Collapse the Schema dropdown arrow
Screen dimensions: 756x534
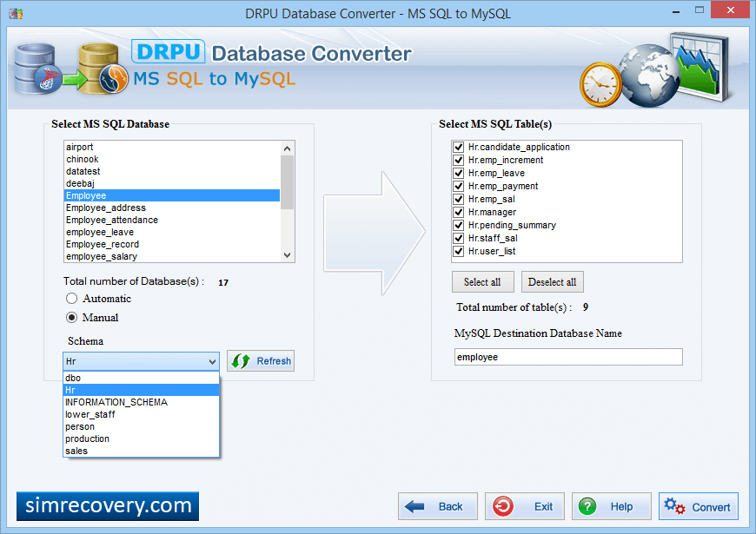(212, 361)
